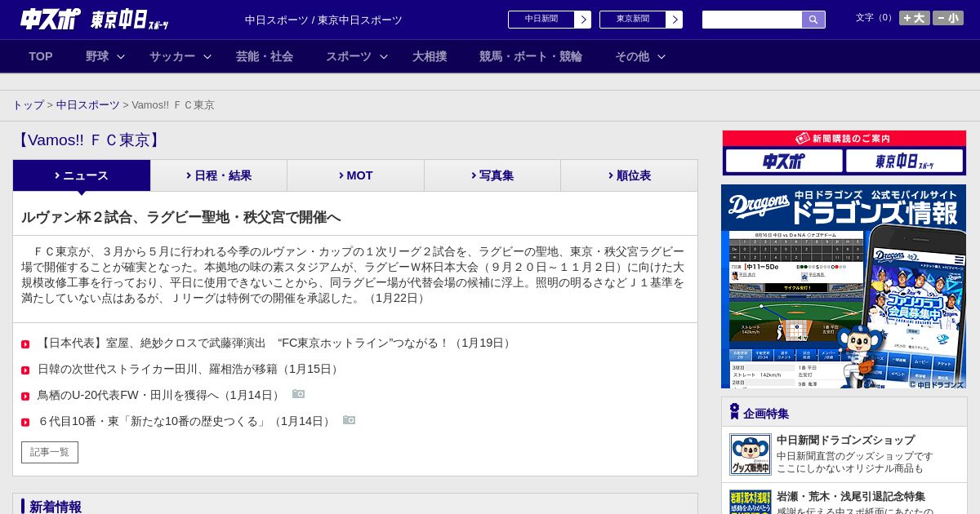The width and height of the screenshot is (980, 514).
Task: Open 日韓の次世代ストライカー田川 article
Action: coord(189,370)
